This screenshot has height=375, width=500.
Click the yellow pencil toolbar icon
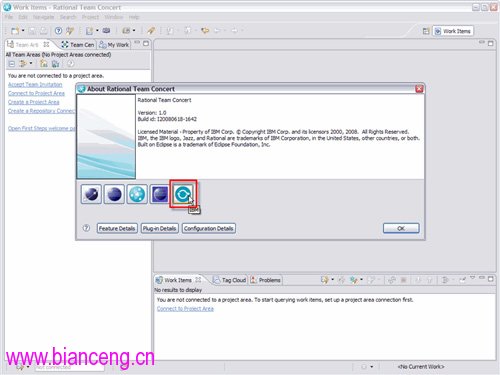pos(151,31)
